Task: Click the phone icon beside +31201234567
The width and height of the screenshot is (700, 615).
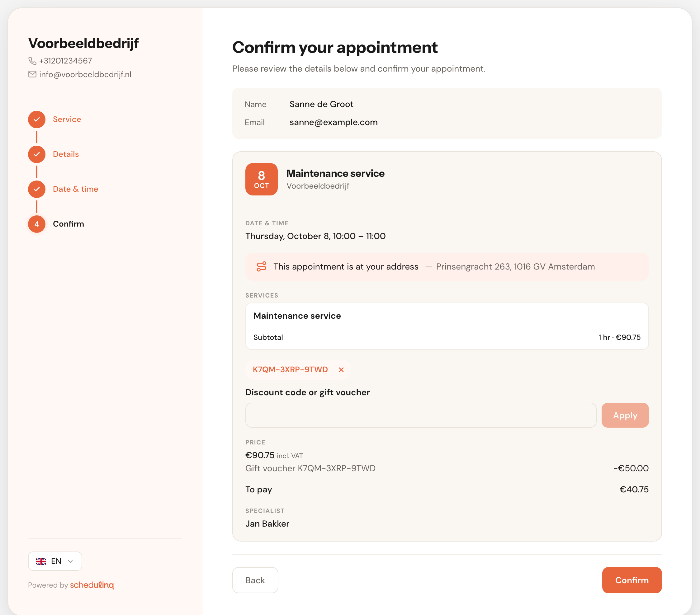Action: point(32,61)
